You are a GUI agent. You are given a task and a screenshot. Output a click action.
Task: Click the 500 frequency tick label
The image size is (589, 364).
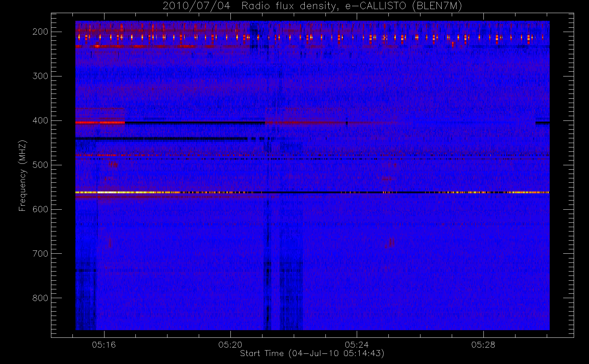click(40, 165)
